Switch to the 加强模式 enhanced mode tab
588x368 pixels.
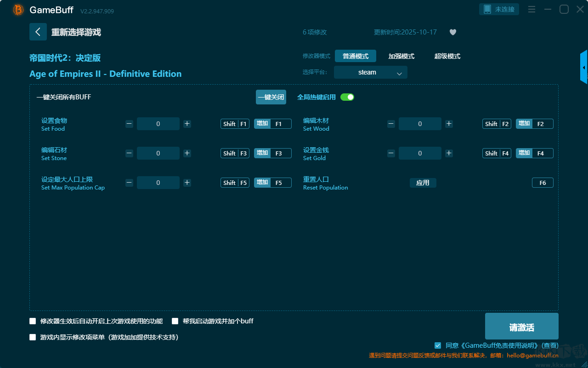[401, 56]
